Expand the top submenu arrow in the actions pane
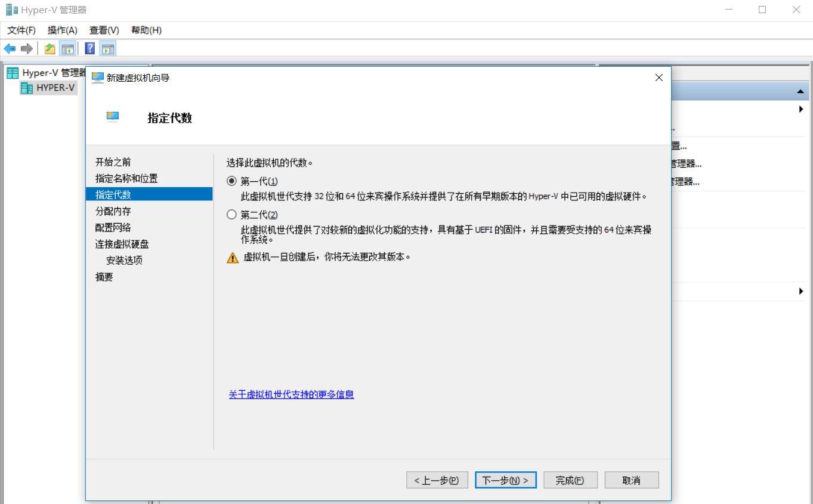The height and width of the screenshot is (504, 813). [x=801, y=109]
